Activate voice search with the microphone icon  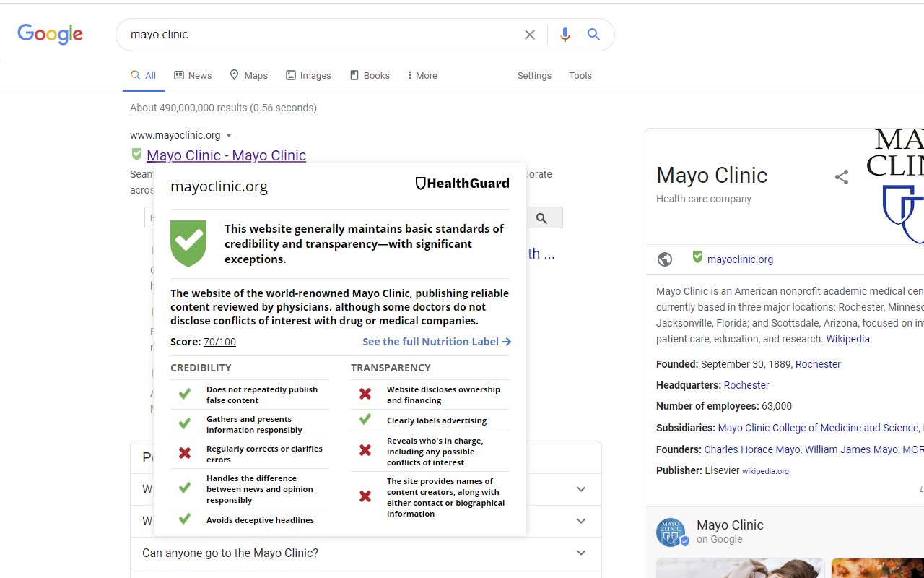tap(565, 34)
